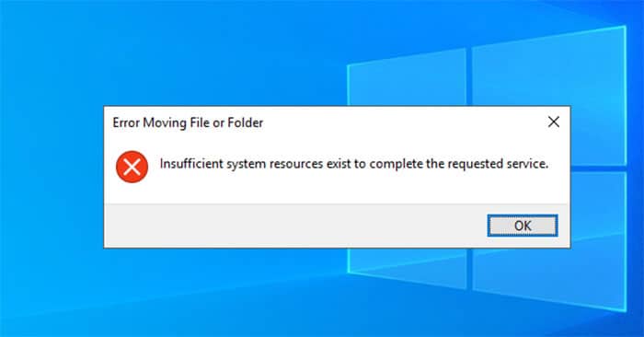The image size is (644, 337).
Task: Select the "Error Moving File or Folder" title bar
Action: pyautogui.click(x=337, y=122)
